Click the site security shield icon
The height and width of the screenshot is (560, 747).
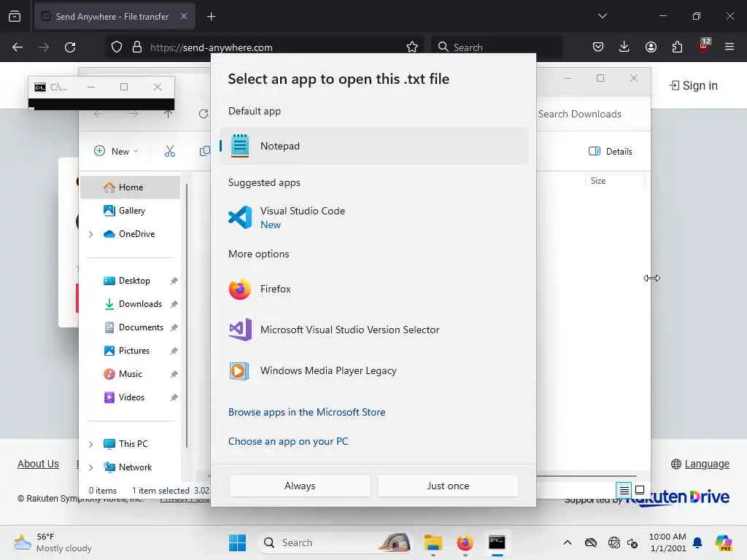pyautogui.click(x=116, y=47)
